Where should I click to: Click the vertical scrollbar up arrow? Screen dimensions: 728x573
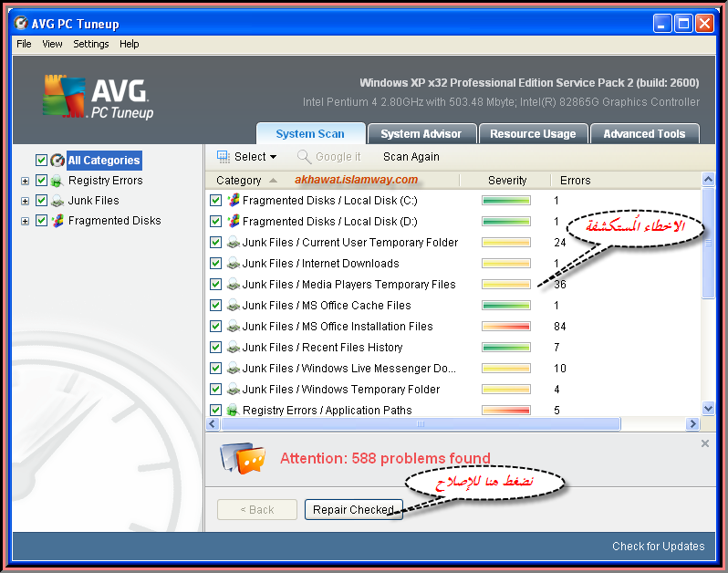[x=708, y=179]
